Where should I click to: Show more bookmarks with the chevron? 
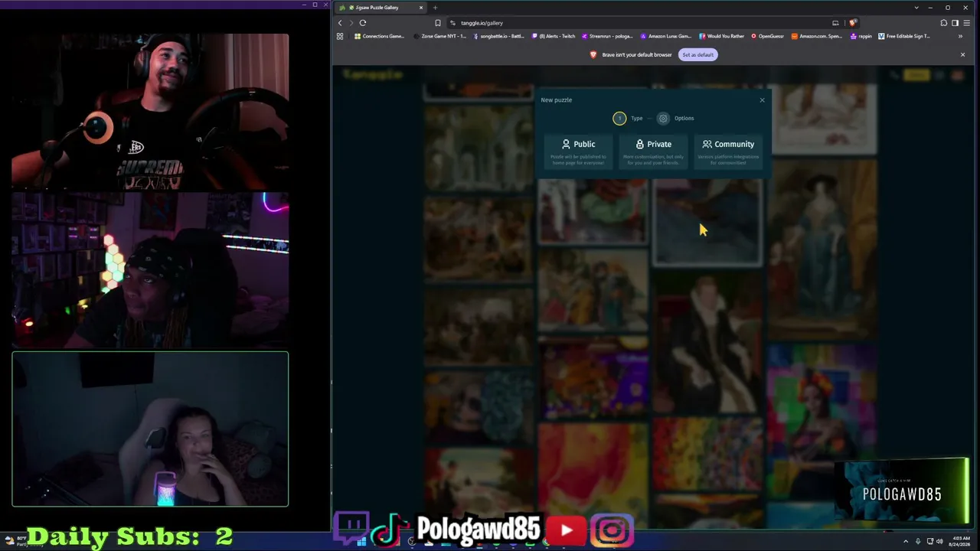point(960,36)
